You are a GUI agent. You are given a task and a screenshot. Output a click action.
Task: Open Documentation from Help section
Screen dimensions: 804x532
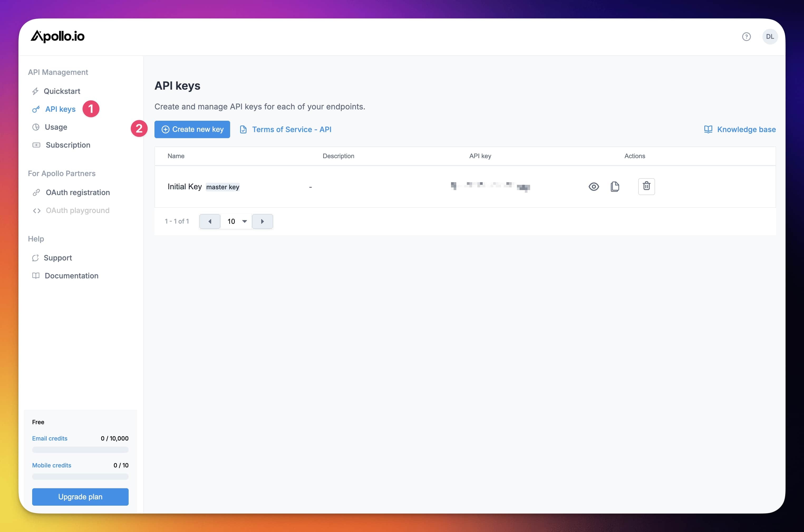coord(71,276)
